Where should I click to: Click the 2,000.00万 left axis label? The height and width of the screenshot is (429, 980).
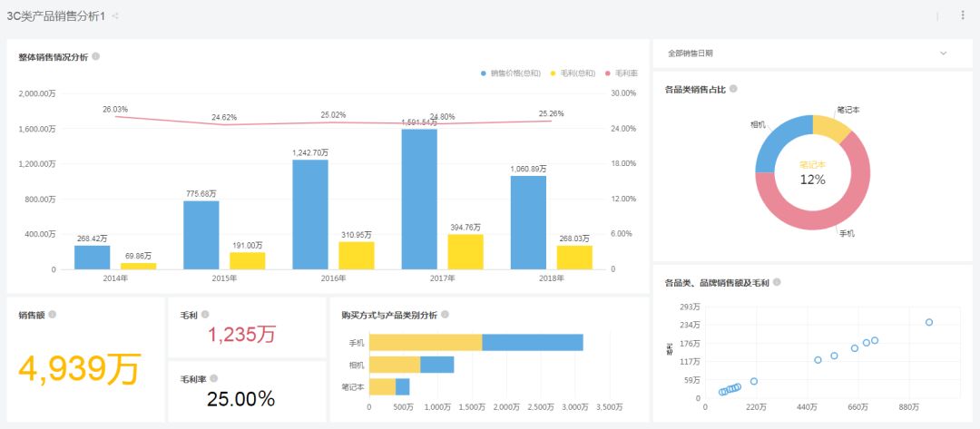tap(37, 93)
